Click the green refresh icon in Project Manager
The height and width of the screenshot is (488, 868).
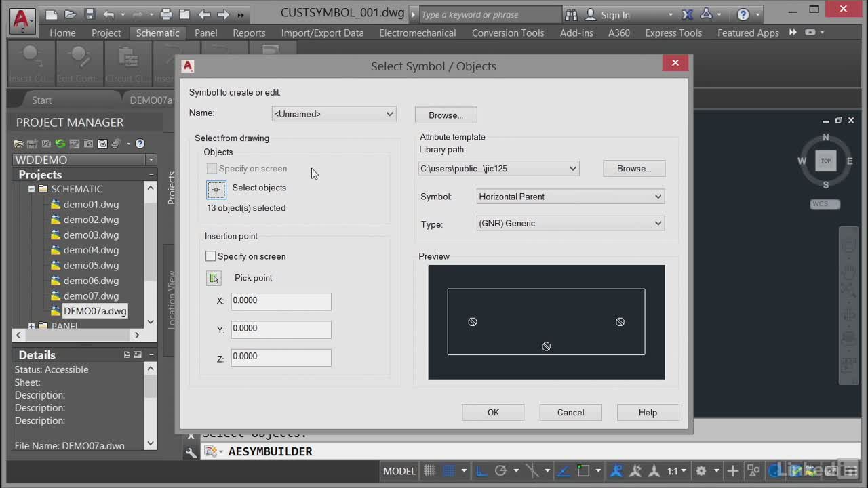[x=60, y=144]
